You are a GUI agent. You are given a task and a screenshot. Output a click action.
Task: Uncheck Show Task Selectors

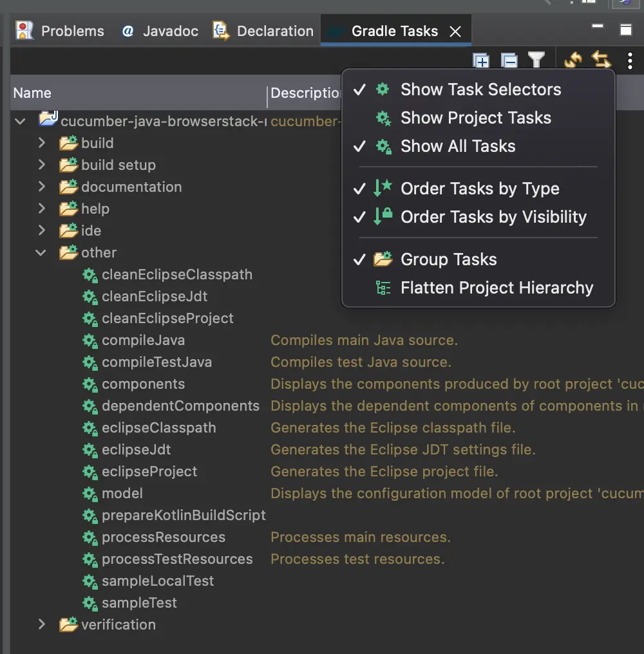click(x=480, y=89)
